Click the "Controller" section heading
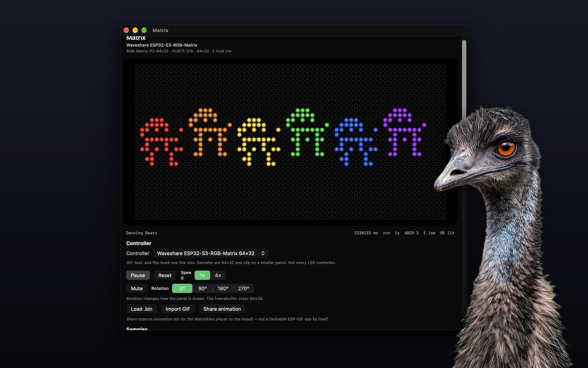This screenshot has height=368, width=588. click(x=139, y=243)
